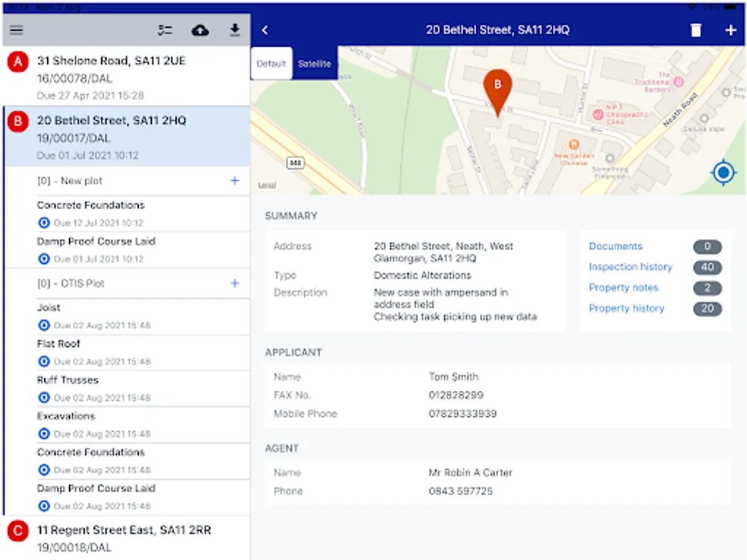
Task: Center map with the location target icon
Action: (723, 172)
